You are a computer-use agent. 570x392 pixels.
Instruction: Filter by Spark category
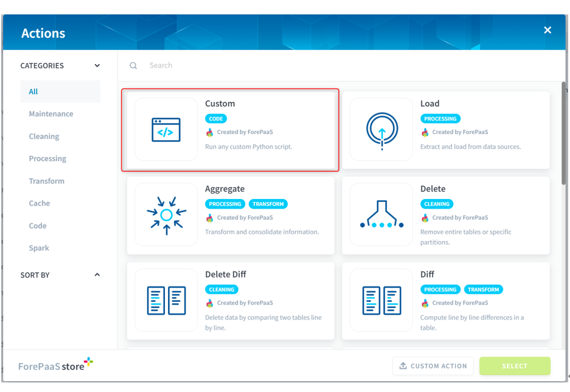(x=39, y=248)
